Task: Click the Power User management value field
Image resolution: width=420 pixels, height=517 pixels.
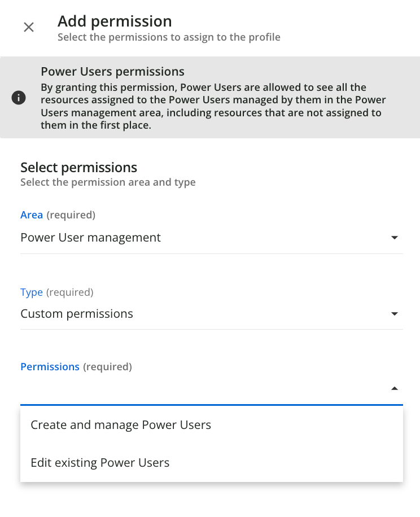Action: tap(90, 238)
